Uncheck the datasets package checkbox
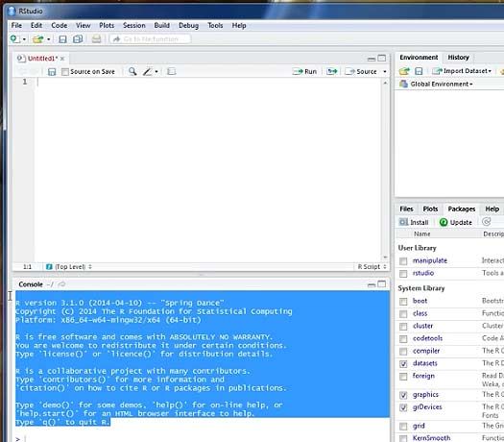This screenshot has width=504, height=442. click(x=403, y=364)
